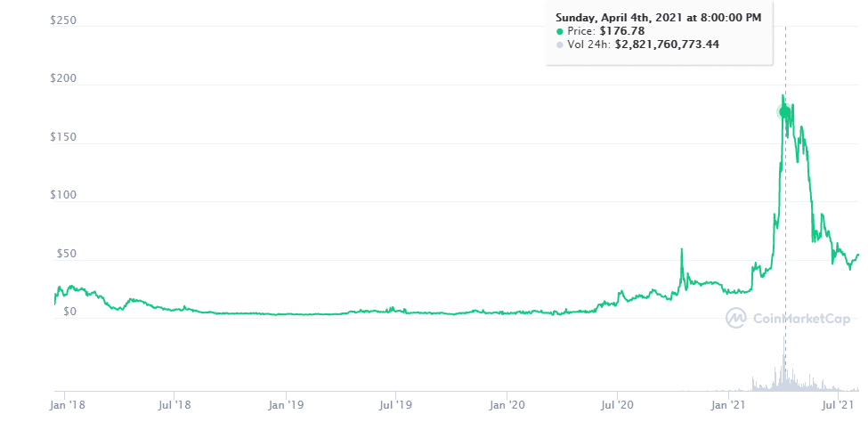Viewport: 868px width, 422px height.
Task: Select the Jul '19 date label
Action: pyautogui.click(x=396, y=405)
